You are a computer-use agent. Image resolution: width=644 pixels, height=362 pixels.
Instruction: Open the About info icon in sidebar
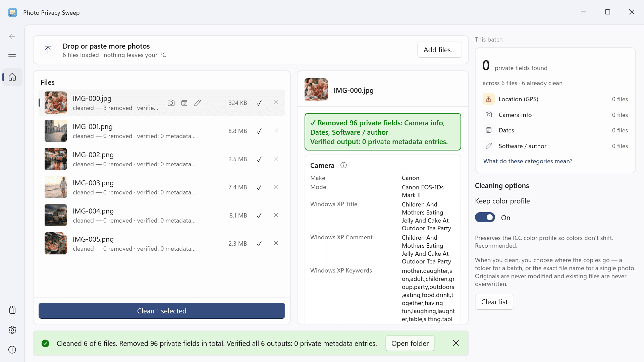click(12, 350)
